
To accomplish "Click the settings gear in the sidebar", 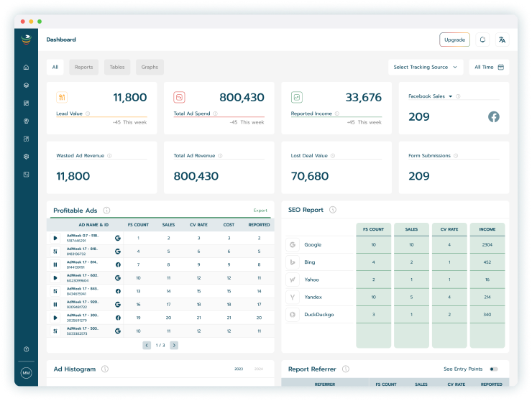I will coord(27,156).
